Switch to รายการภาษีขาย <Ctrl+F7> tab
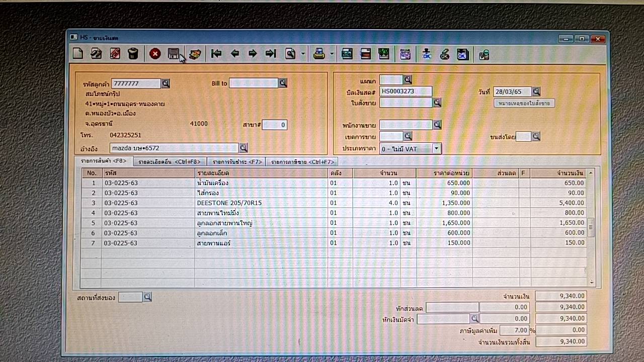Viewport: 644px width, 362px height. pos(302,162)
